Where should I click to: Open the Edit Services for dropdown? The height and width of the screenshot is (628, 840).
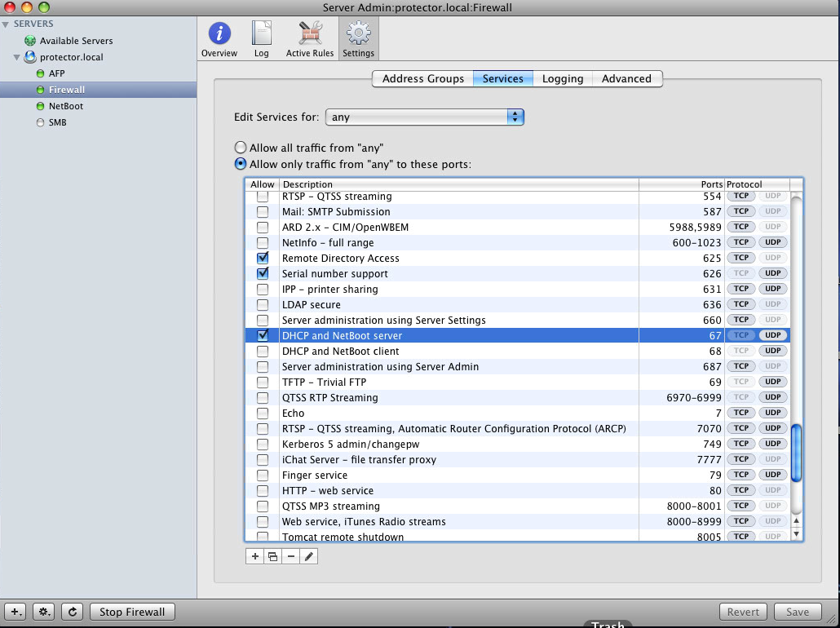(424, 117)
